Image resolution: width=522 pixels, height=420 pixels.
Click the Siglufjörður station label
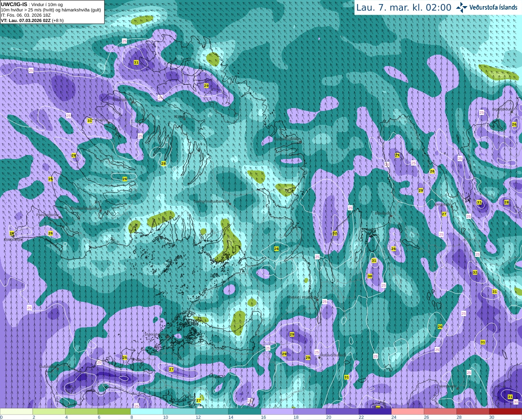click(x=502, y=109)
